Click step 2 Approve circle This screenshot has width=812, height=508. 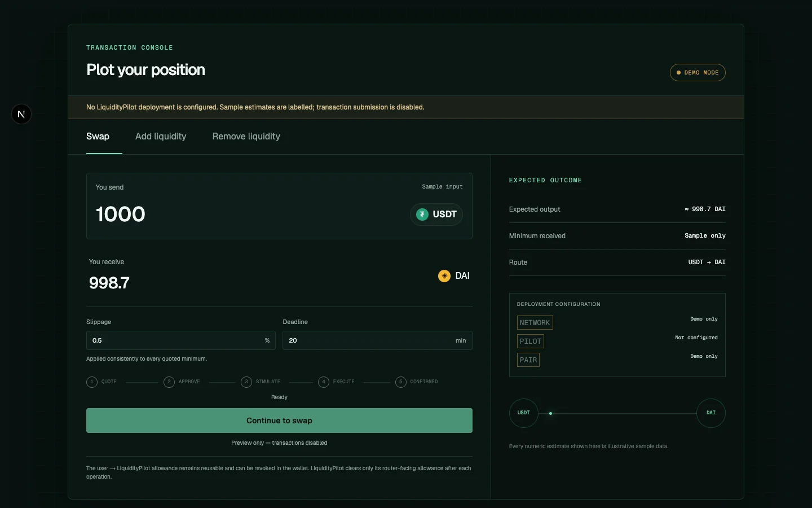pos(169,382)
